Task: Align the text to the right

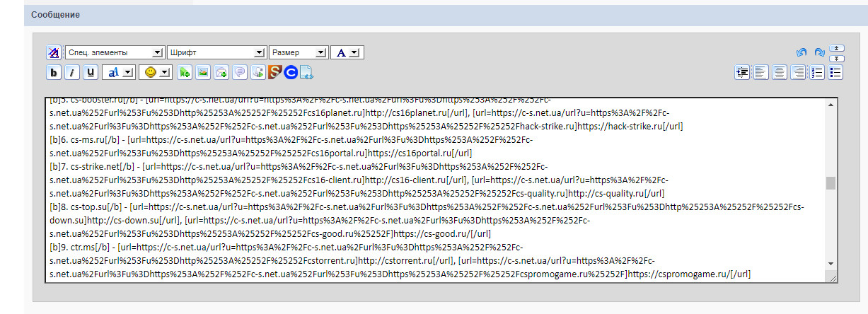Action: (798, 72)
